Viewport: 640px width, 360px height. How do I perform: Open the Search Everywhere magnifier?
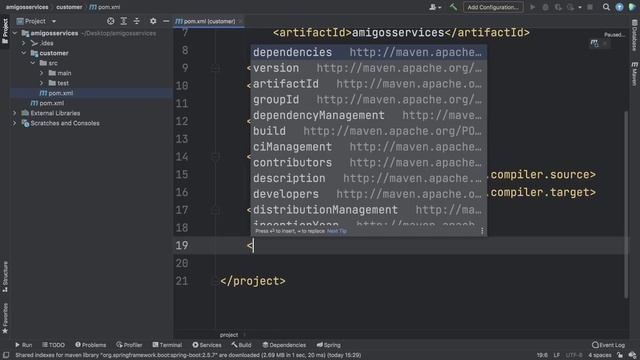tap(606, 7)
